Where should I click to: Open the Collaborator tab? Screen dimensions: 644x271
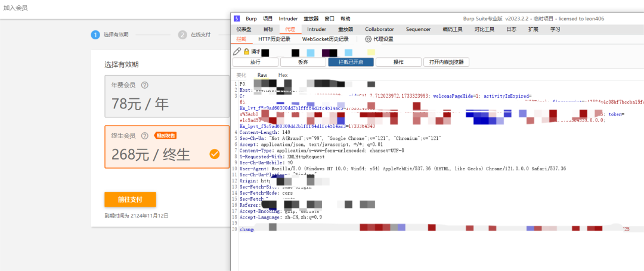click(x=379, y=29)
